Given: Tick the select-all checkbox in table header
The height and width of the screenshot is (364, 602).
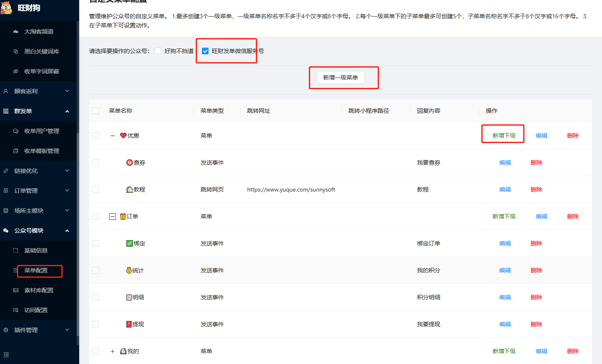Looking at the screenshot, I should [x=96, y=111].
